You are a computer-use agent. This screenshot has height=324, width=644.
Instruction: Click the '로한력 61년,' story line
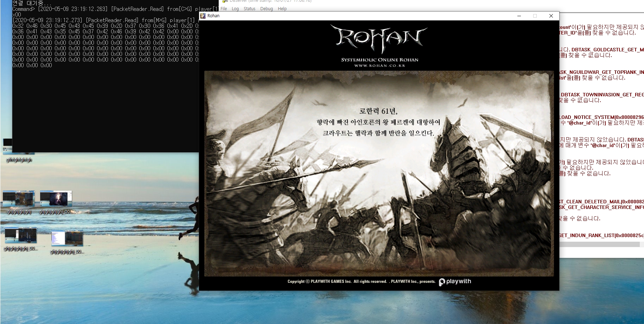click(378, 111)
